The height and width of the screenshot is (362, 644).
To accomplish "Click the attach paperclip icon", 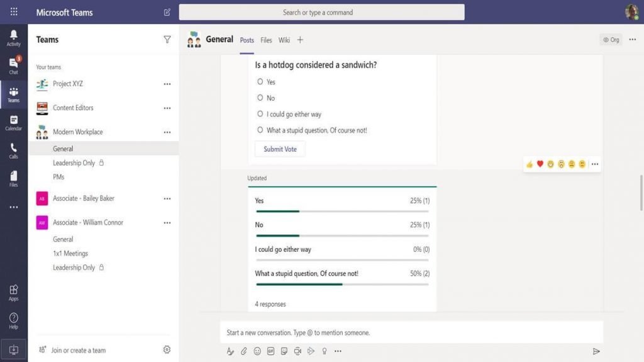I will pos(244,351).
